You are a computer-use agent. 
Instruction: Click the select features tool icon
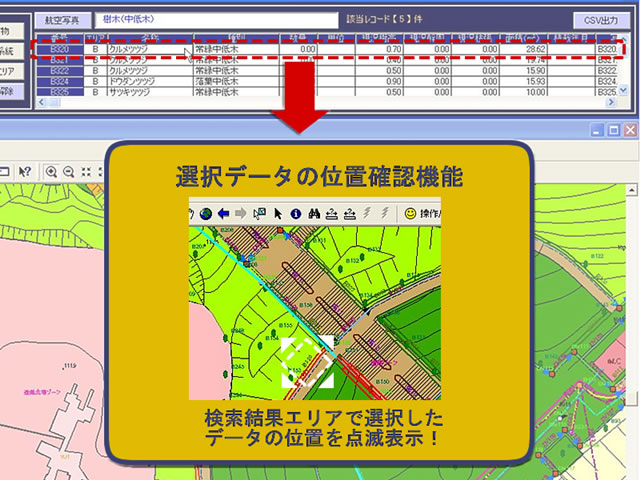click(x=260, y=213)
